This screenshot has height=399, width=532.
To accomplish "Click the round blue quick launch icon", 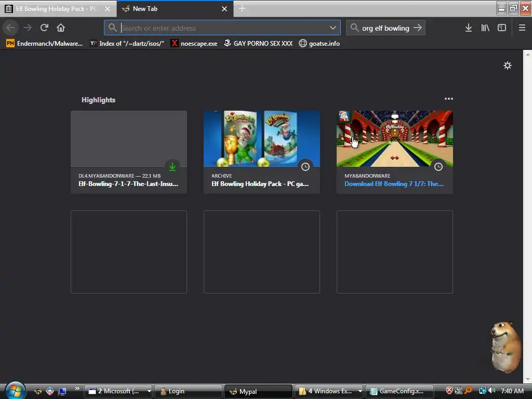I will coord(50,391).
